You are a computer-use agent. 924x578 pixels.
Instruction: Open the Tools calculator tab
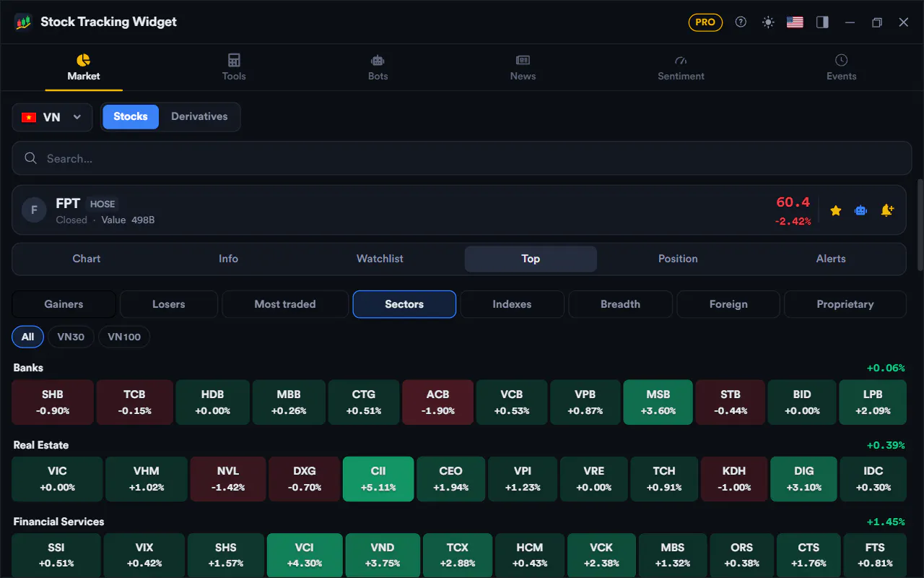pyautogui.click(x=234, y=67)
